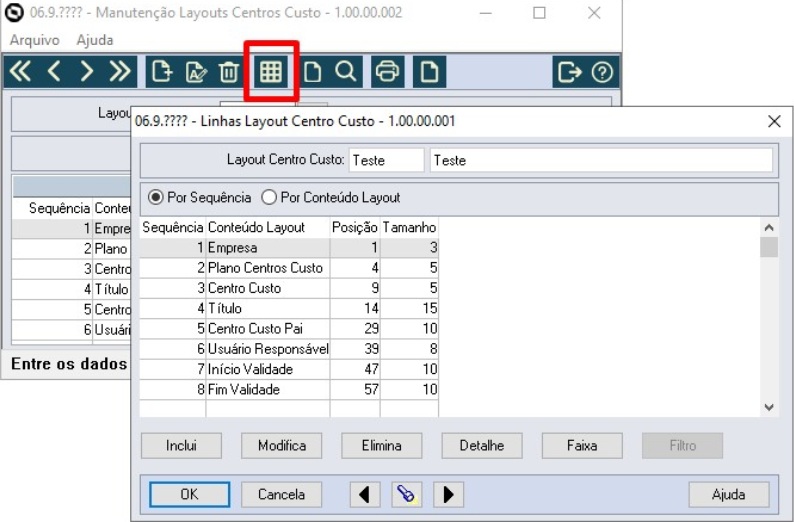Open the Ajuda menu
The width and height of the screenshot is (794, 522).
[95, 40]
